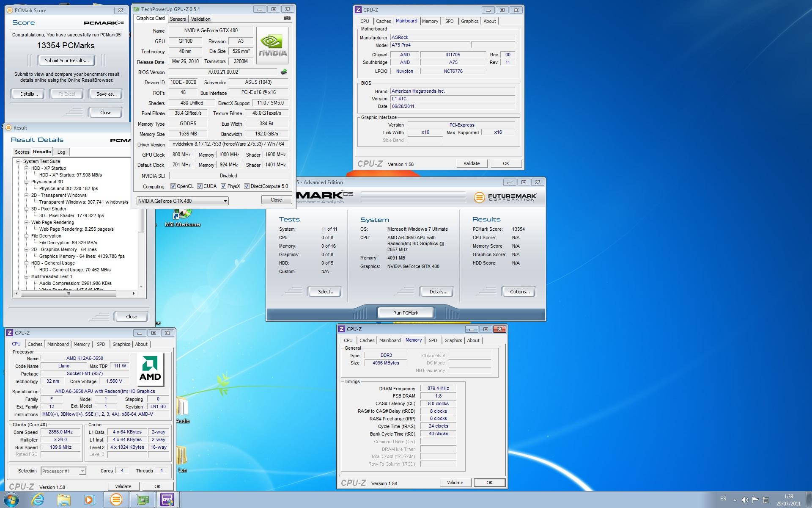
Task: Click the network icon in system tray
Action: (x=765, y=500)
